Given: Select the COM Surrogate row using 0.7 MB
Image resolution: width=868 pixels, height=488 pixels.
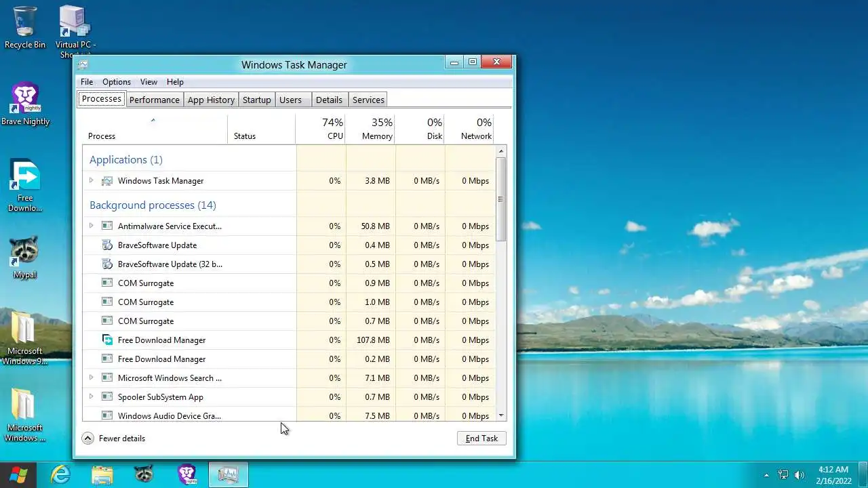Looking at the screenshot, I should [x=289, y=321].
